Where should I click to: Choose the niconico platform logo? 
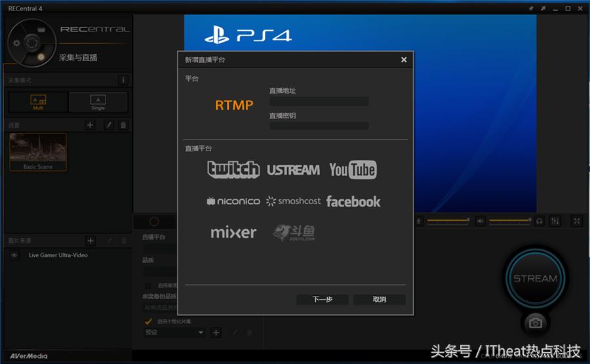233,202
